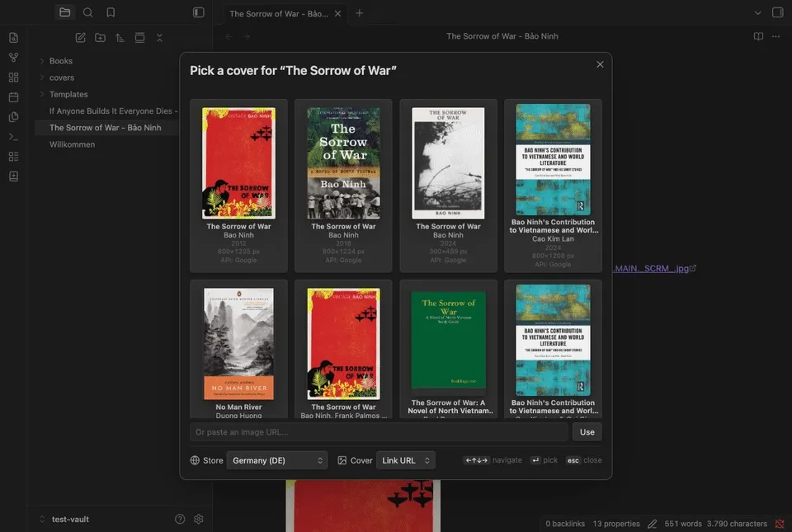
Task: Pick the 2018 Sorrow of War cover
Action: [x=343, y=186]
